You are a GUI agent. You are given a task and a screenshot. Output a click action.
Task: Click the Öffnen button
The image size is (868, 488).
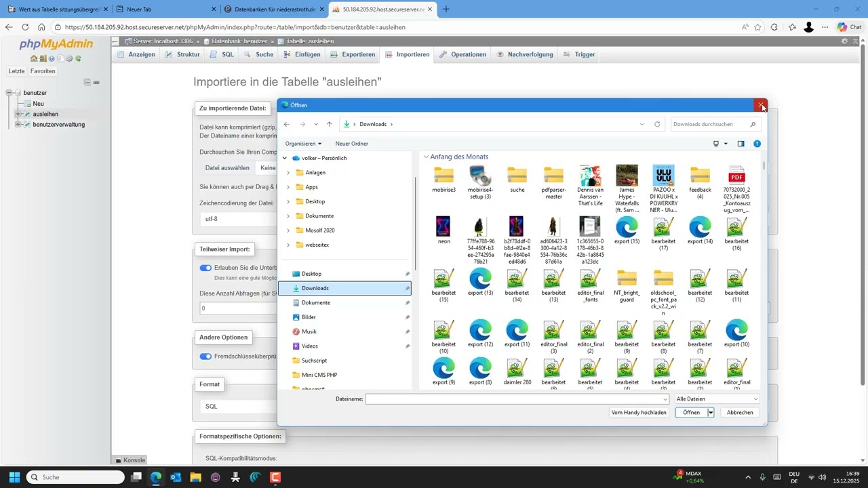[691, 412]
